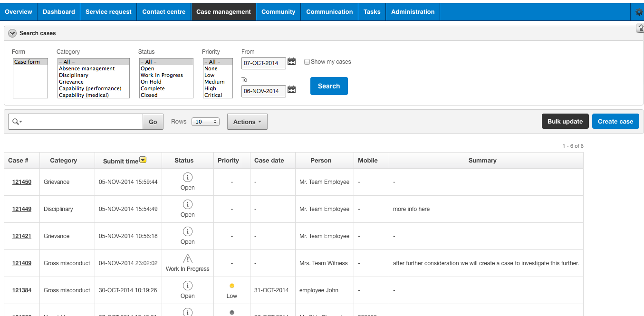Open case 121450 via its link
Image resolution: width=644 pixels, height=316 pixels.
pyautogui.click(x=22, y=182)
